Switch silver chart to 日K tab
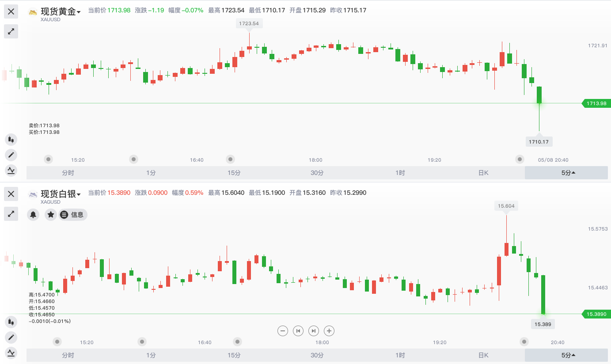 click(x=483, y=355)
